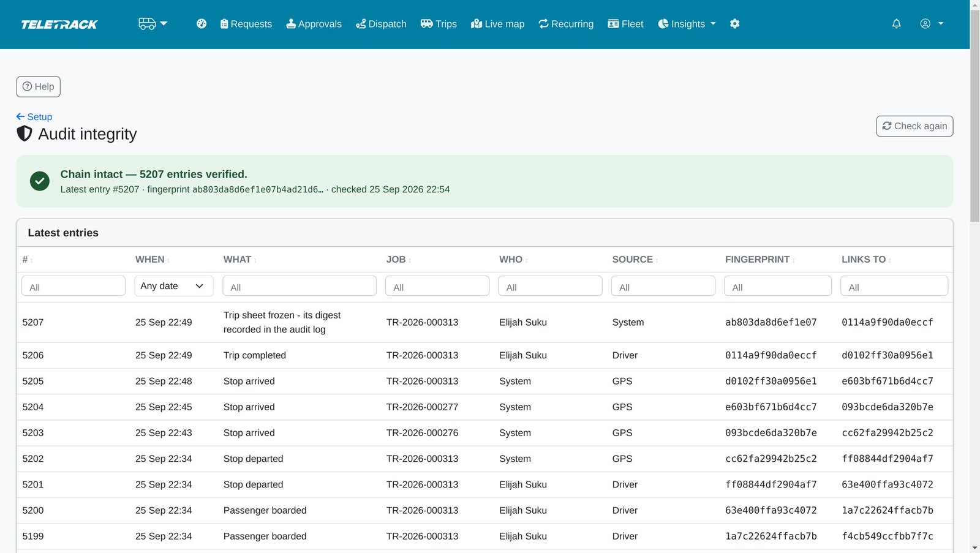
Task: Go to Fleet management
Action: 625,24
